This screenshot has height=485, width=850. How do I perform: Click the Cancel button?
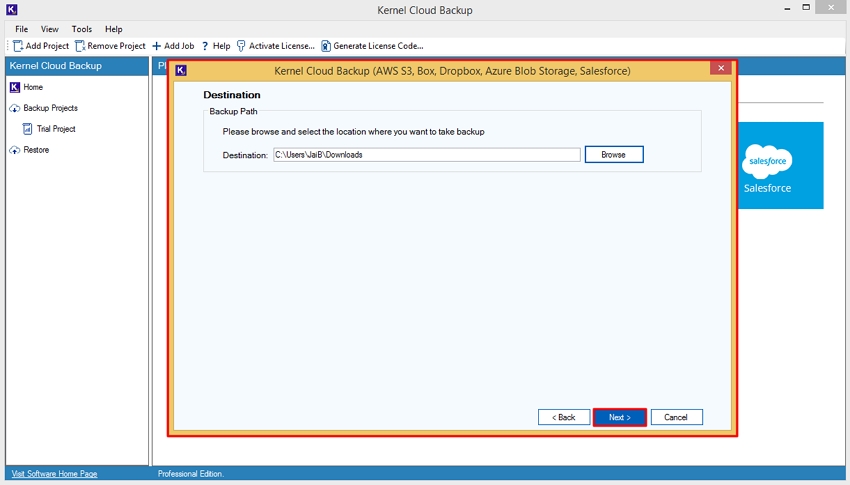(x=677, y=417)
